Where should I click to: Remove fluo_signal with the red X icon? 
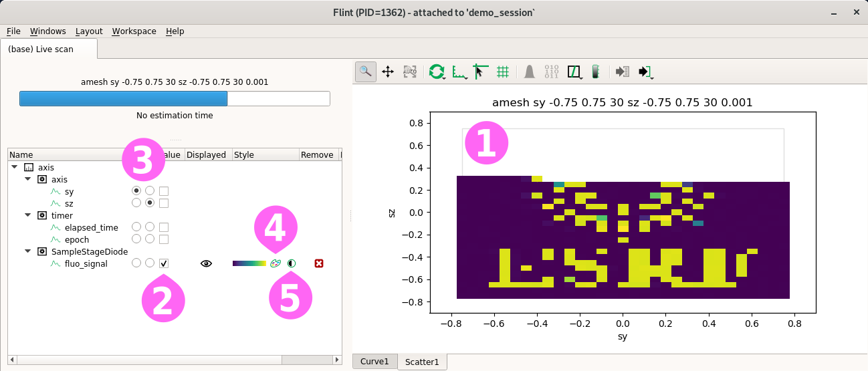(319, 263)
